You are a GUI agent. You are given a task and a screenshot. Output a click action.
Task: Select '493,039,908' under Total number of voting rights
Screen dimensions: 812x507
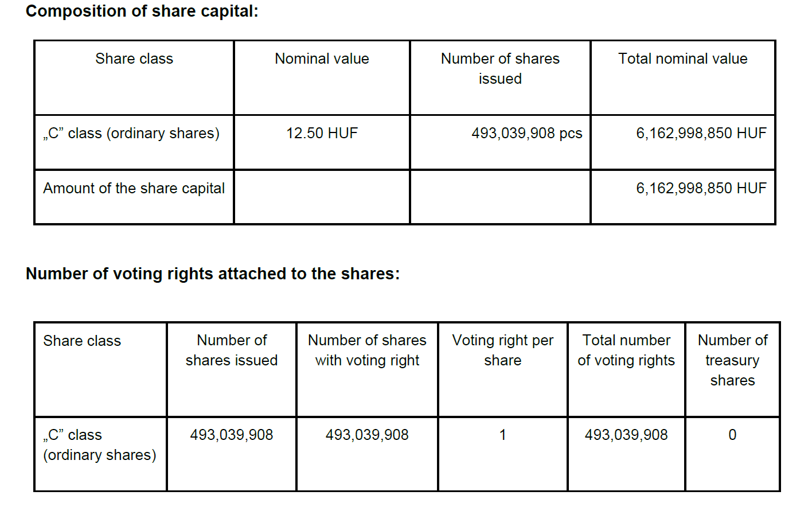tap(626, 435)
